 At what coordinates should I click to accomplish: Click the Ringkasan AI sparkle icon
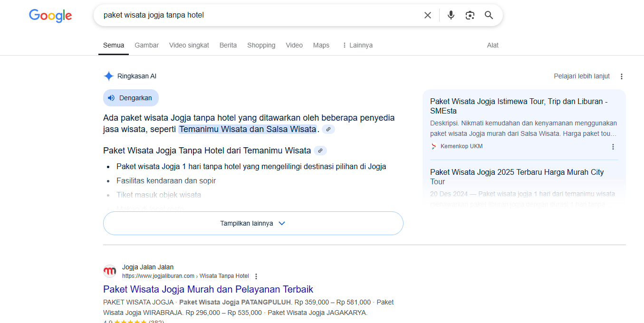[x=109, y=76]
